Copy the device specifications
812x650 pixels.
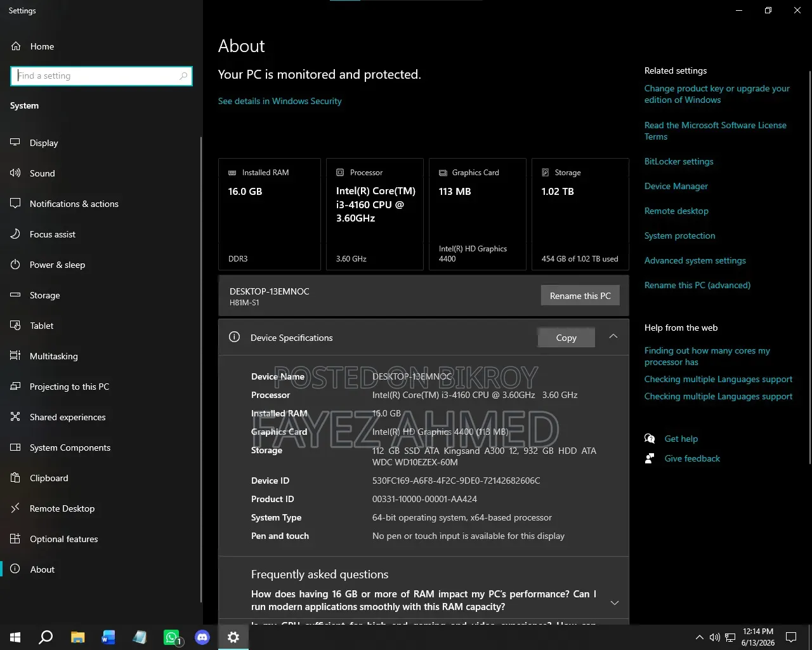pyautogui.click(x=566, y=338)
